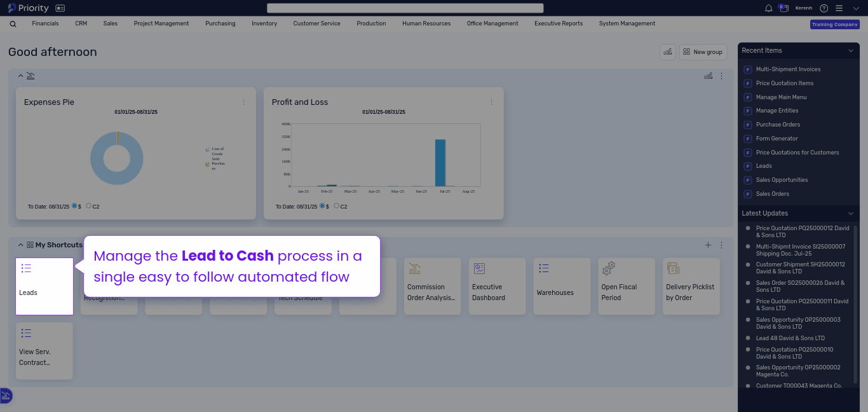Select C2 radio button under Profit and Loss
This screenshot has width=868, height=412.
[336, 206]
